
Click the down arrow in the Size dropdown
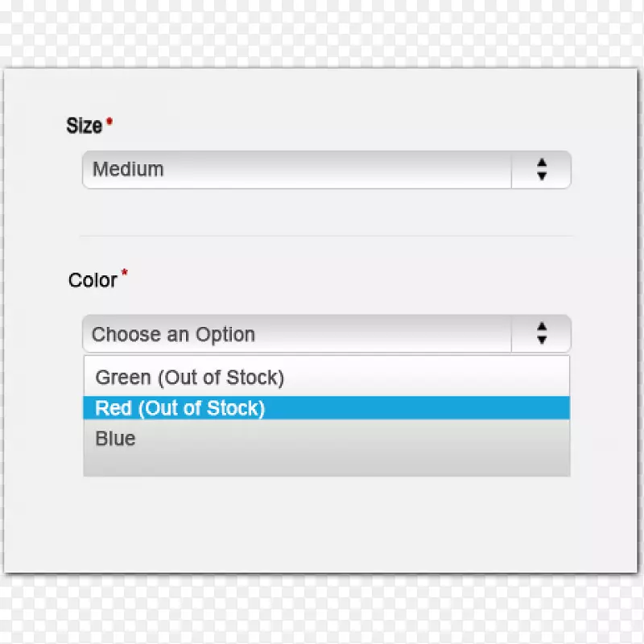(542, 175)
